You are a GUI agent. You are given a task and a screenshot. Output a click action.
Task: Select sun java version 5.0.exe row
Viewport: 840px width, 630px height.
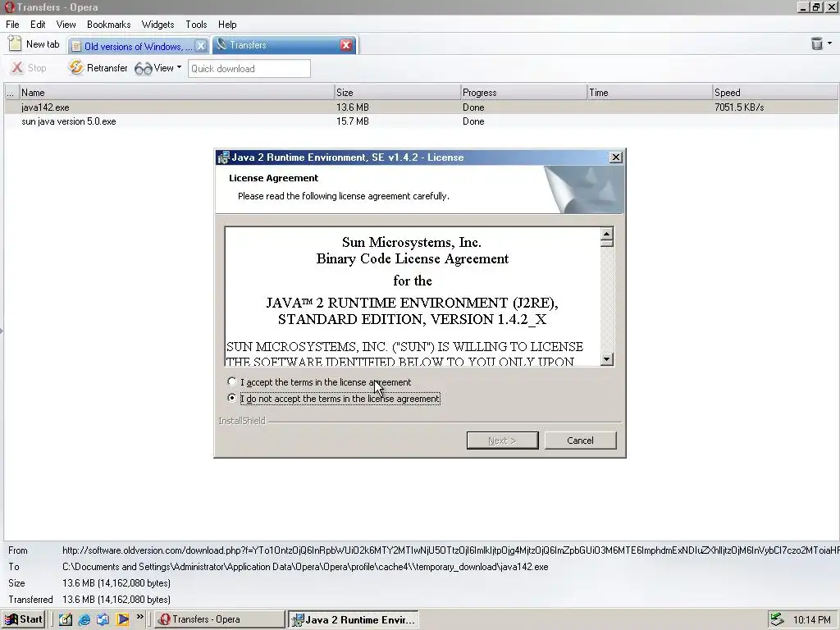(x=421, y=121)
